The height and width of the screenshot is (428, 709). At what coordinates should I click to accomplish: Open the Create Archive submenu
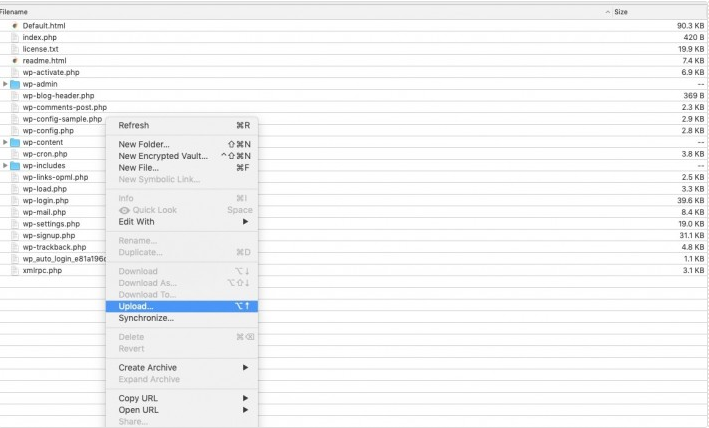(182, 368)
